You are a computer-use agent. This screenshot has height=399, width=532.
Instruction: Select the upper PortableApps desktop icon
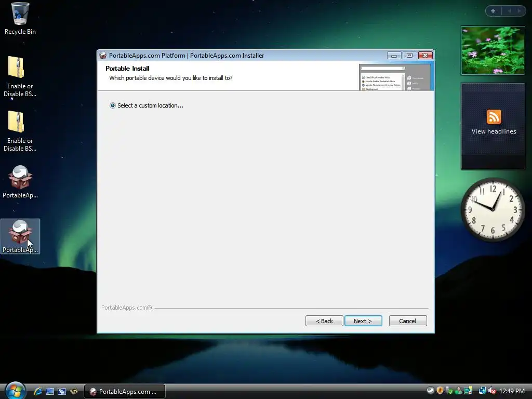[20, 182]
